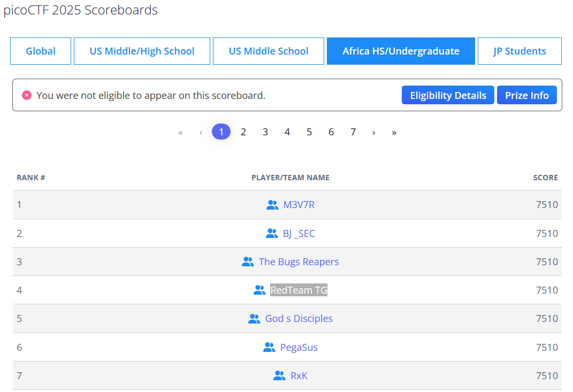Screen dimensions: 573x392
Task: Click the score 7510 for RxK
Action: (547, 376)
